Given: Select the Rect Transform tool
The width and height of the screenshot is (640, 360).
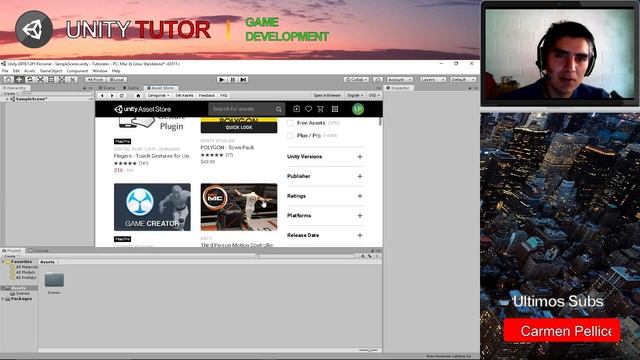Looking at the screenshot, I should point(51,80).
